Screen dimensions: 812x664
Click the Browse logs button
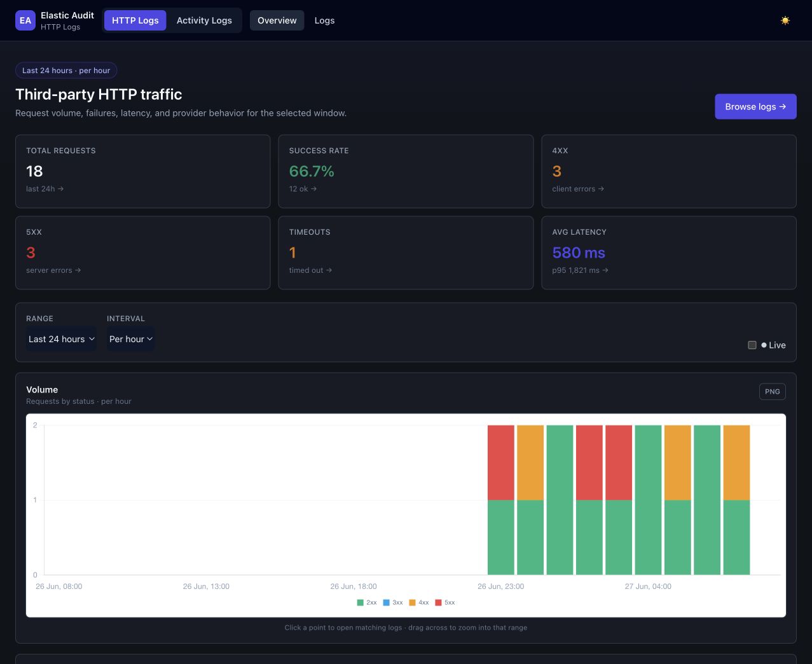[755, 107]
